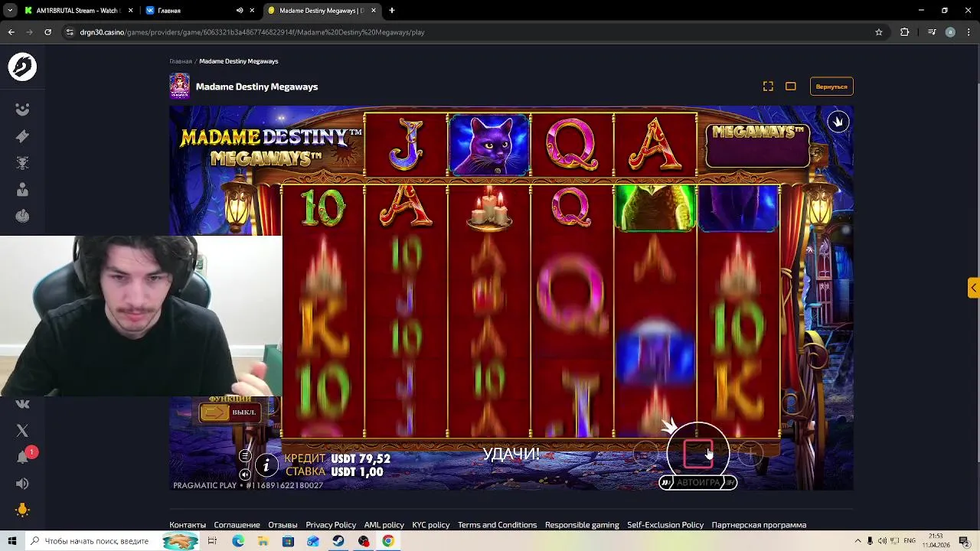
Task: Go back in browser history
Action: (x=11, y=32)
